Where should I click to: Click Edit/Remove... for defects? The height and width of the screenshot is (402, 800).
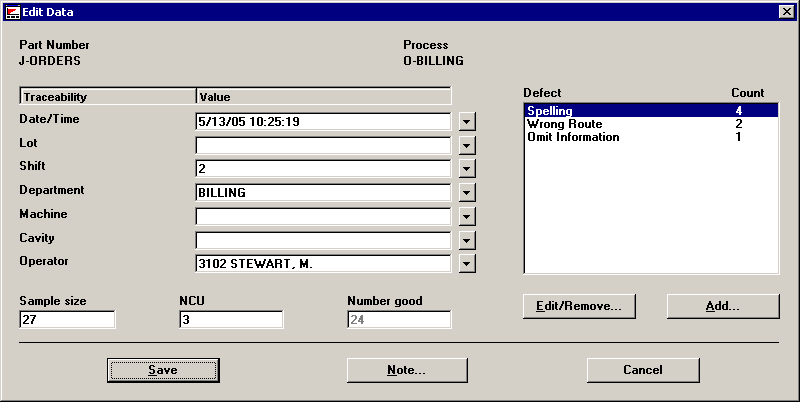(x=579, y=306)
